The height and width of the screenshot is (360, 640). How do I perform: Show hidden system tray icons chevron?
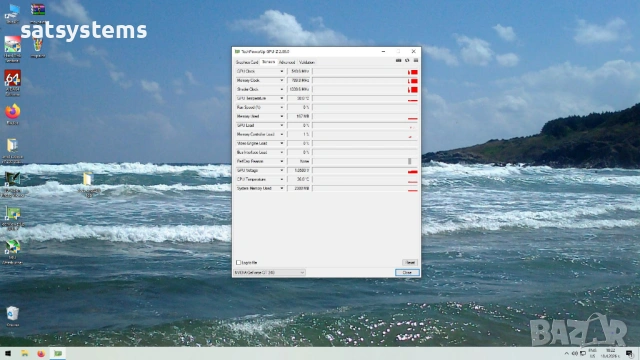566,353
